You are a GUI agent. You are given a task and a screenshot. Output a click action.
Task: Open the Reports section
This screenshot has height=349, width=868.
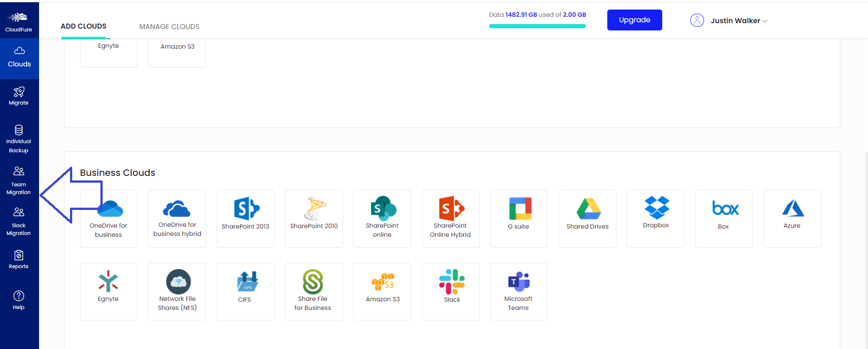(x=19, y=259)
